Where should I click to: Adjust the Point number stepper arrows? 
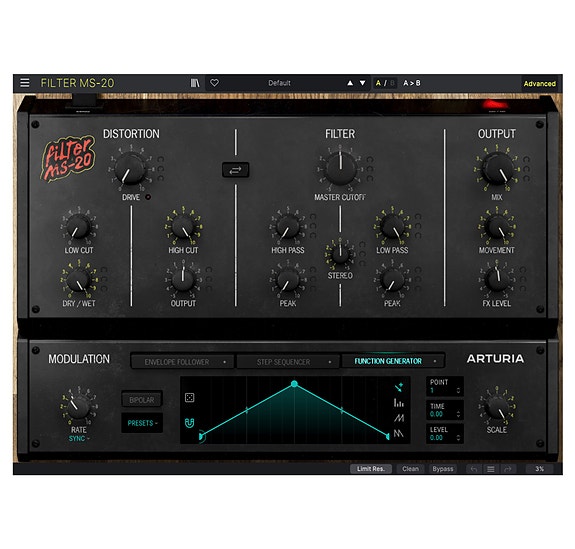pyautogui.click(x=458, y=391)
